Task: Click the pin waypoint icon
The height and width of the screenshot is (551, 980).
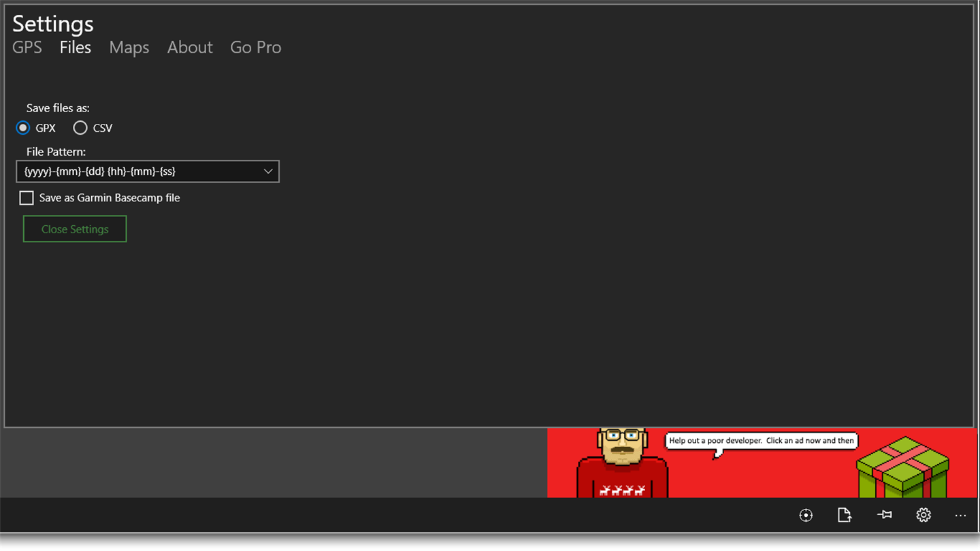Action: (884, 515)
